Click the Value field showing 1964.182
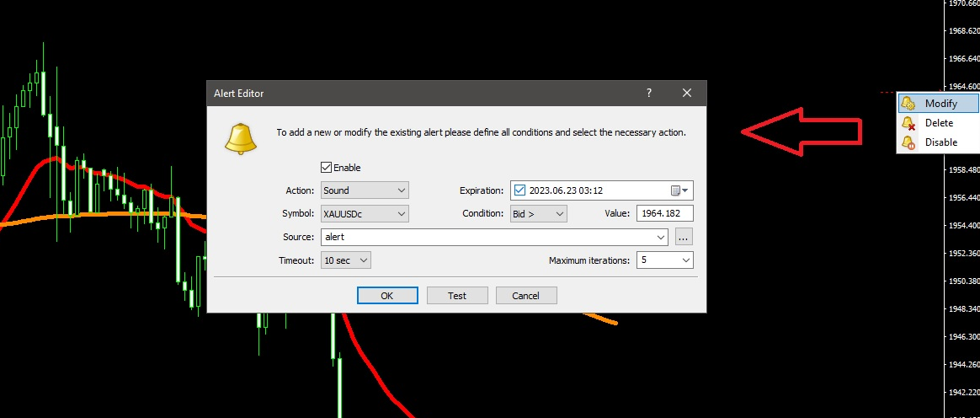980x418 pixels. (664, 214)
